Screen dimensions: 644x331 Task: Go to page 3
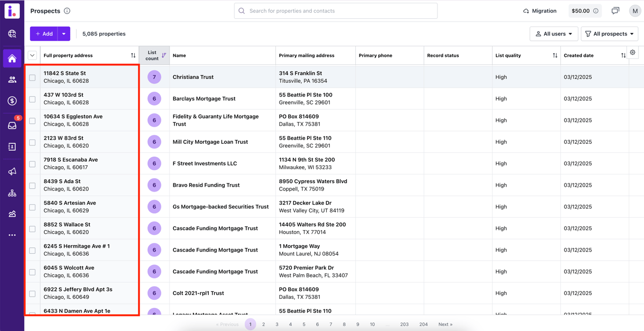click(277, 325)
